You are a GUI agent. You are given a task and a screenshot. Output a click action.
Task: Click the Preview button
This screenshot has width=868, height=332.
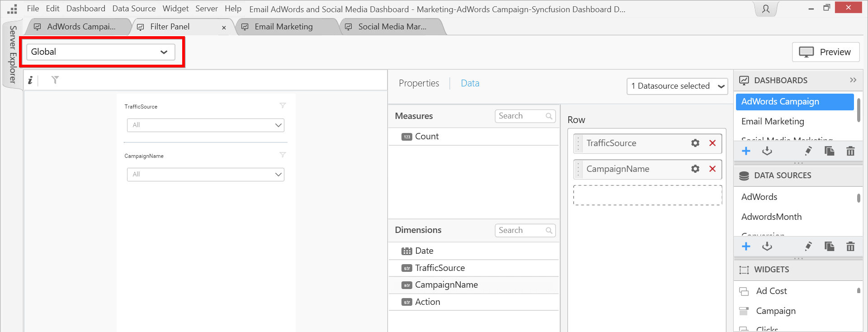coord(826,52)
